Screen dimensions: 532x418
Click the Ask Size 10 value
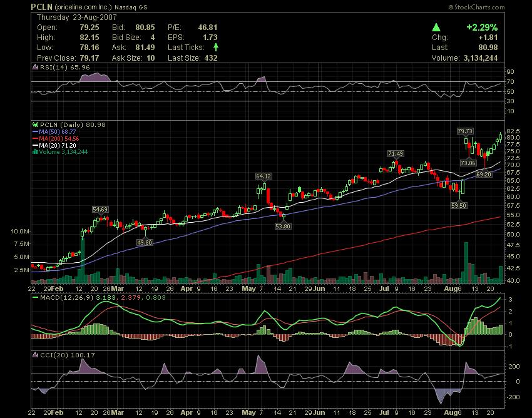click(151, 58)
